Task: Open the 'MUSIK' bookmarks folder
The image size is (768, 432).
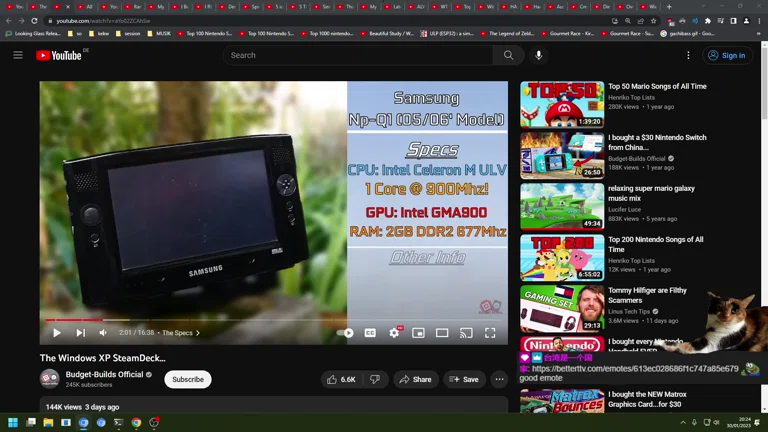Action: click(160, 33)
